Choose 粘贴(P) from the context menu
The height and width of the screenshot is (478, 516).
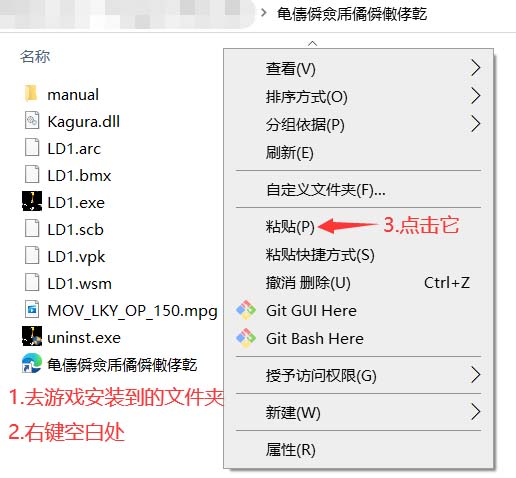pyautogui.click(x=290, y=226)
